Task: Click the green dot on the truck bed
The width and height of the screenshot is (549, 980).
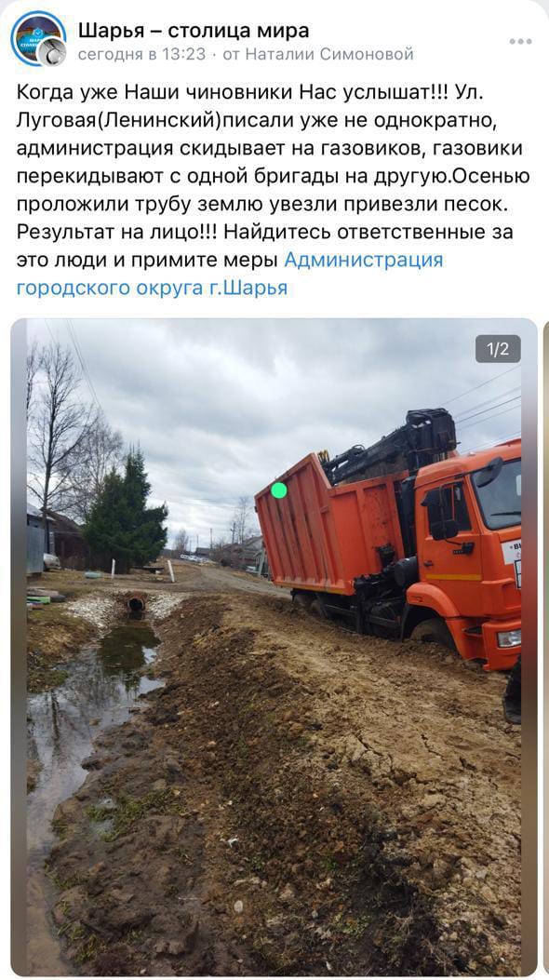Action: point(279,490)
